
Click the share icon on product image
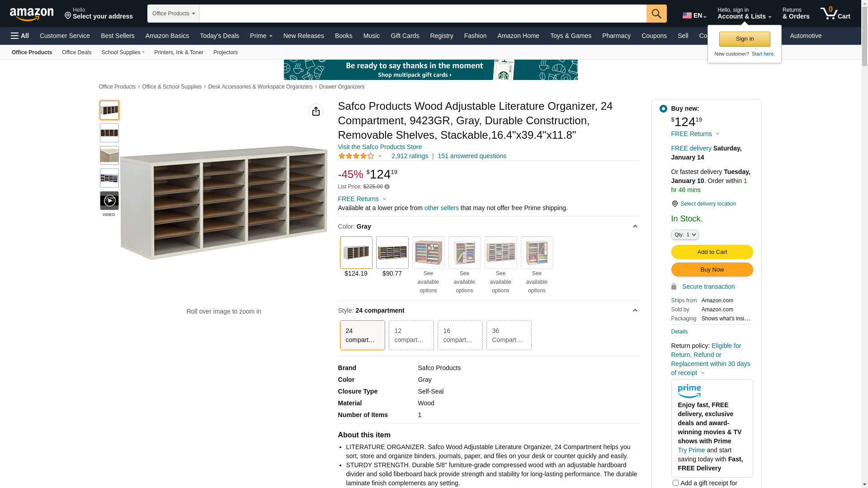[316, 111]
